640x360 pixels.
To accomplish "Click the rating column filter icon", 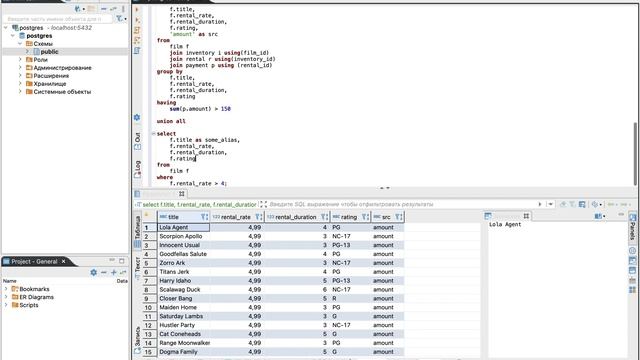I will pos(365,217).
